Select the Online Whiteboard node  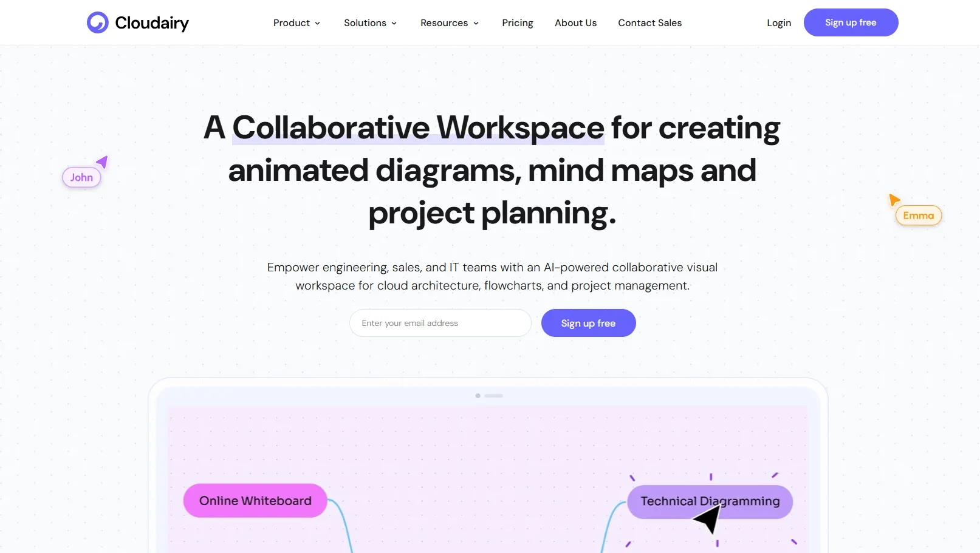[x=255, y=500]
